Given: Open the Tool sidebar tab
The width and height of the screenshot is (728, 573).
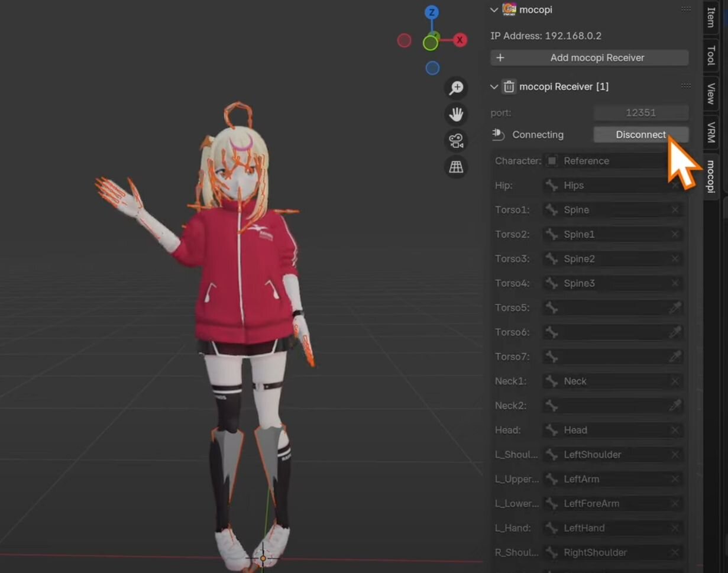Looking at the screenshot, I should pyautogui.click(x=711, y=56).
